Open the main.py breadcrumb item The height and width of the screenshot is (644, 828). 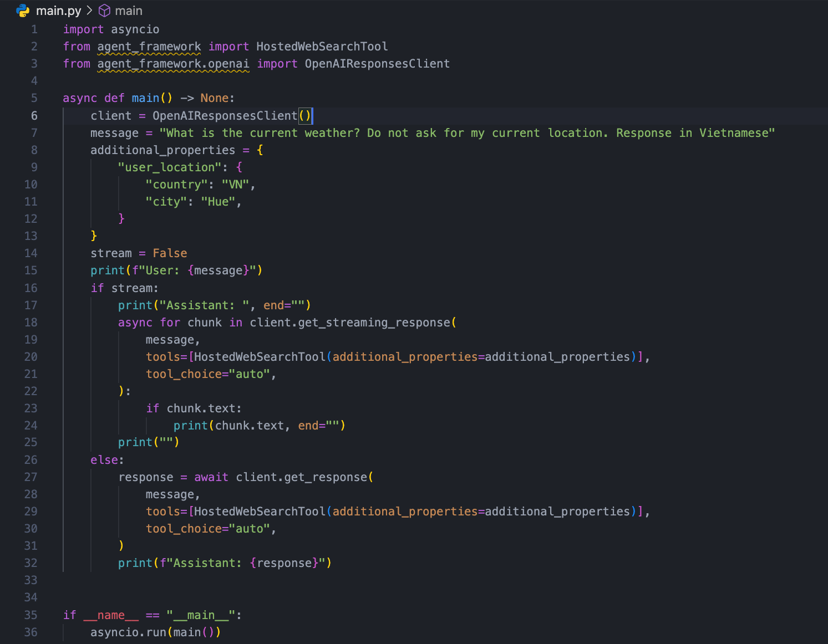(58, 11)
